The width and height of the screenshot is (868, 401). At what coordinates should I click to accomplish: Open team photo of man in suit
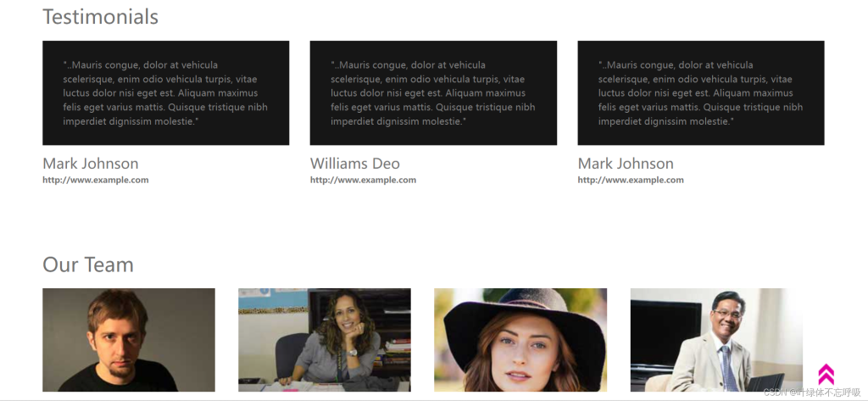(x=716, y=340)
